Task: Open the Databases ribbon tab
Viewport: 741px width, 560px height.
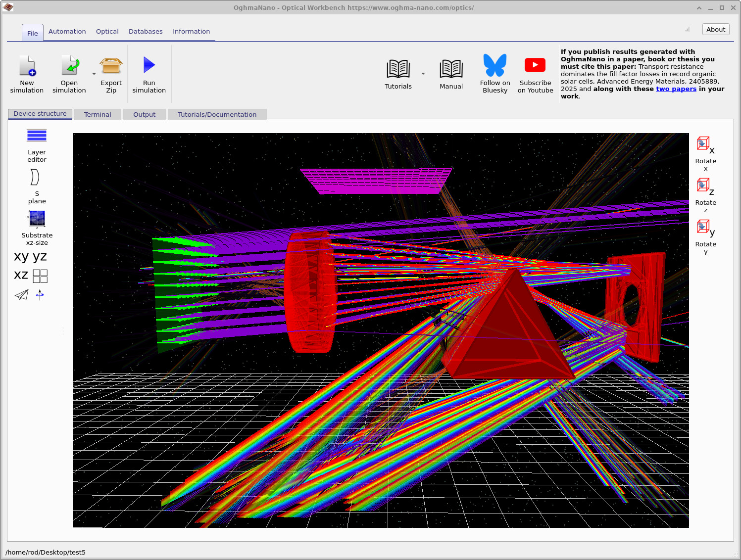Action: point(146,31)
